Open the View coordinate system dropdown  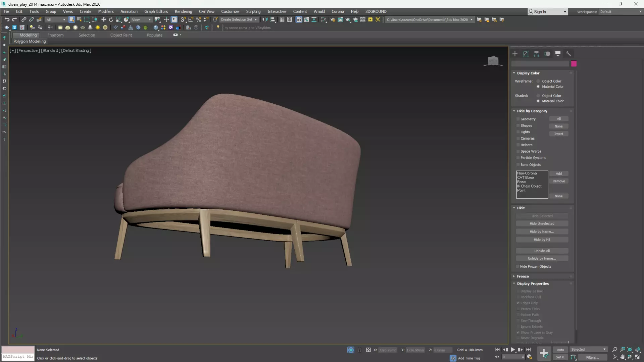click(141, 19)
